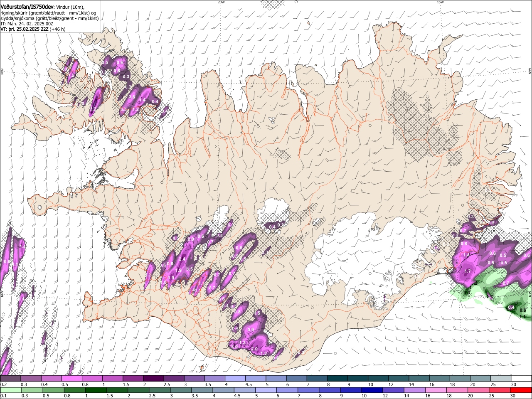Click the white swatch labeled 30 in upper legend
Screen dimensions: 532x399
click(521, 379)
